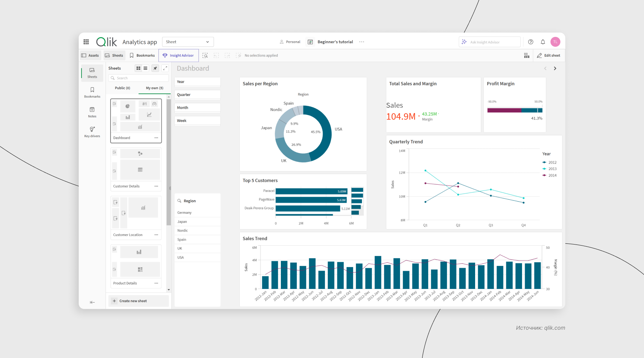The width and height of the screenshot is (644, 358).
Task: Open Customer Location sheet options menu
Action: tap(156, 235)
